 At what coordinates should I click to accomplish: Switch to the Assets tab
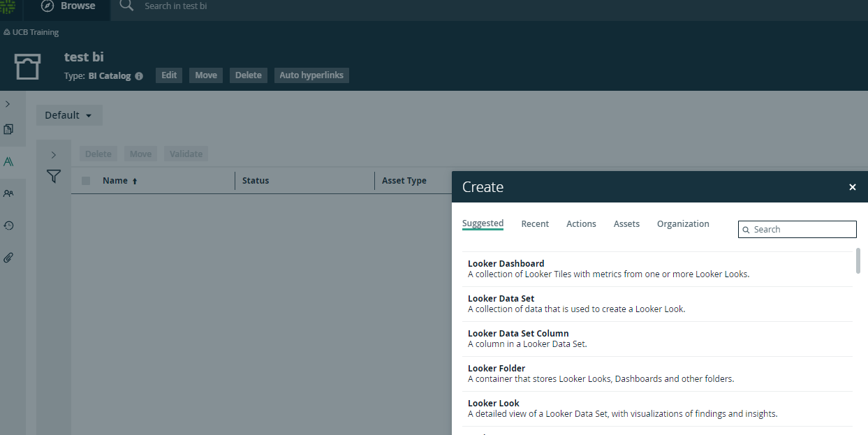coord(626,224)
